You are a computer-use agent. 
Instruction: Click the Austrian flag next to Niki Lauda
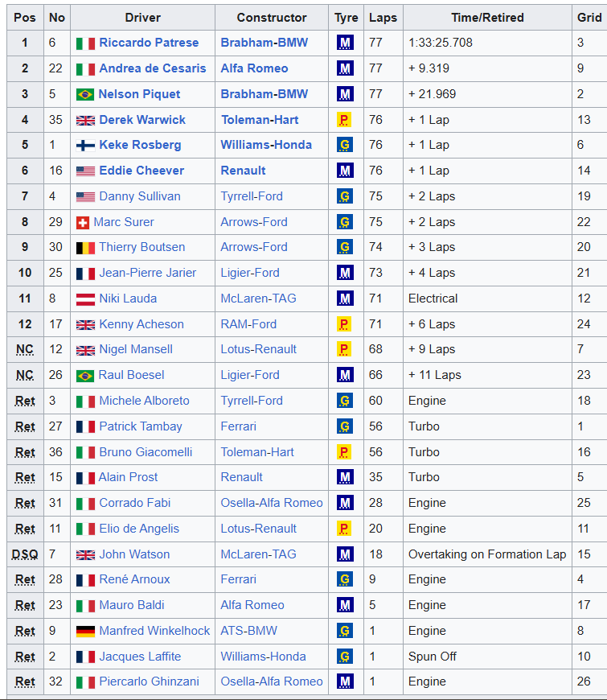pyautogui.click(x=85, y=299)
